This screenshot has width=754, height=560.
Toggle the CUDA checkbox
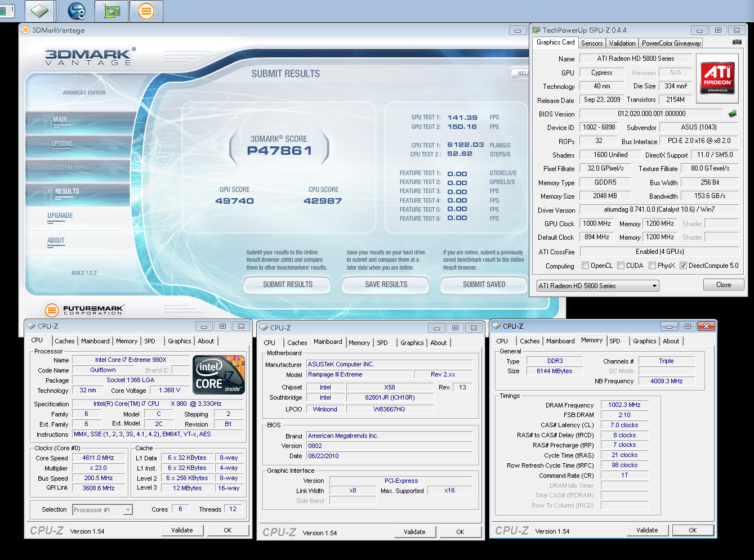coord(621,266)
